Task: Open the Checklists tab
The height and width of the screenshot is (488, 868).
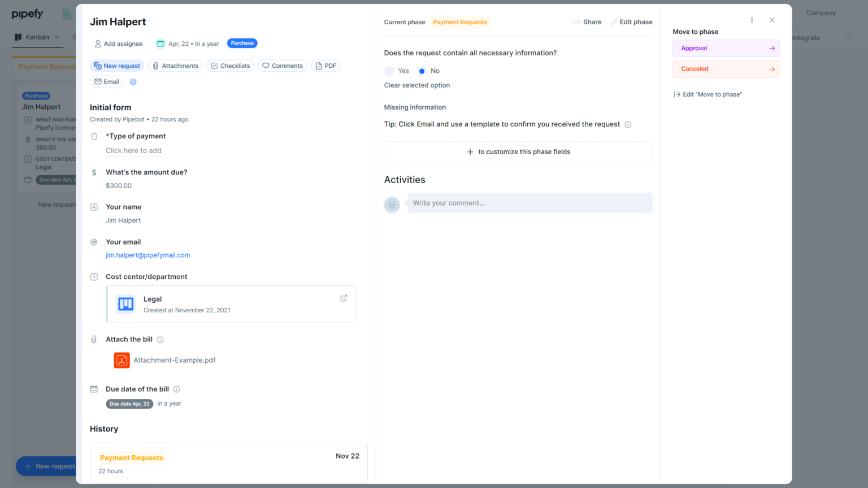Action: point(230,66)
